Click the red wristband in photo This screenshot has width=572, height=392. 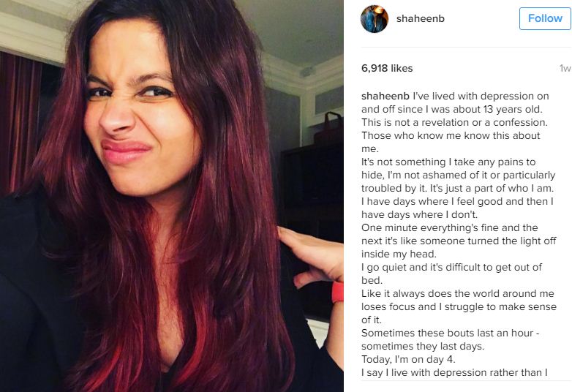point(337,292)
